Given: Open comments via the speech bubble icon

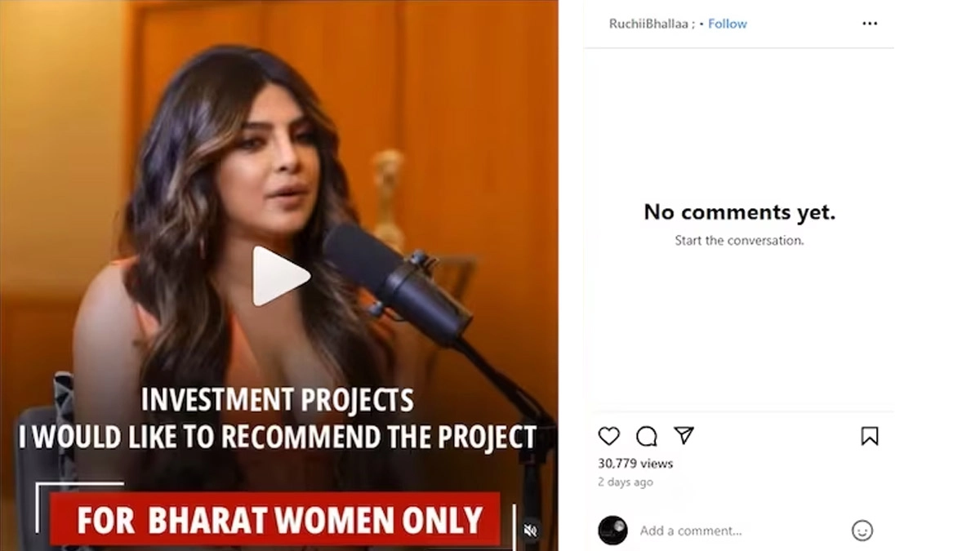Looking at the screenshot, I should 646,436.
